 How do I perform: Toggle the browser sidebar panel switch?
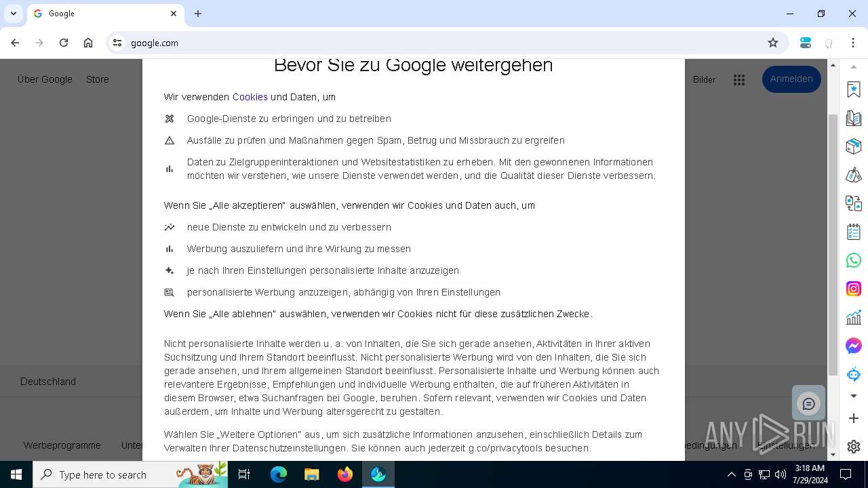pos(806,43)
